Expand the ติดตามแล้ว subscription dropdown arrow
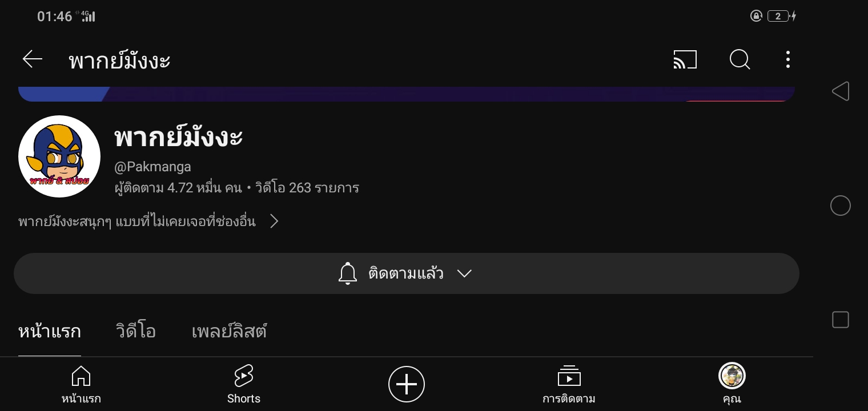868x411 pixels. point(464,273)
